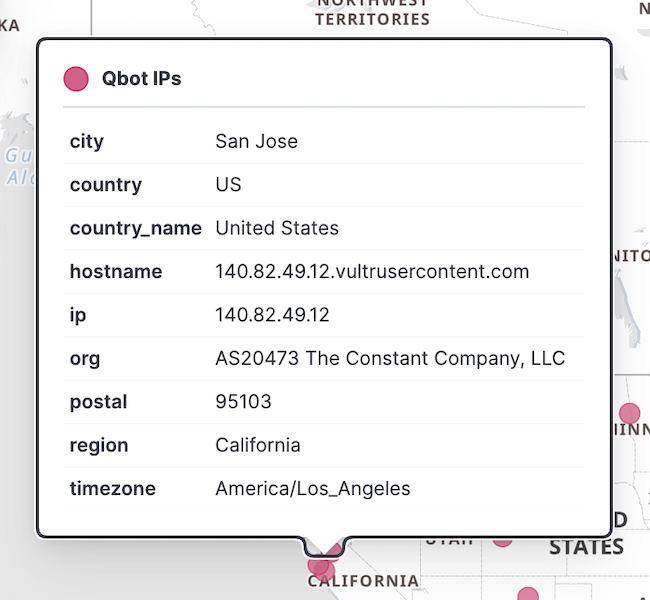650x600 pixels.
Task: Click the California region value in popup
Action: (258, 445)
